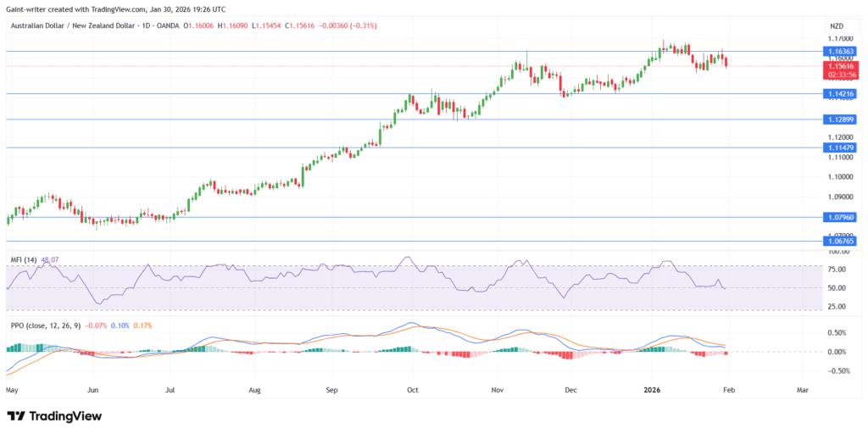
Task: Click the MFI (14) indicator label
Action: (22, 259)
